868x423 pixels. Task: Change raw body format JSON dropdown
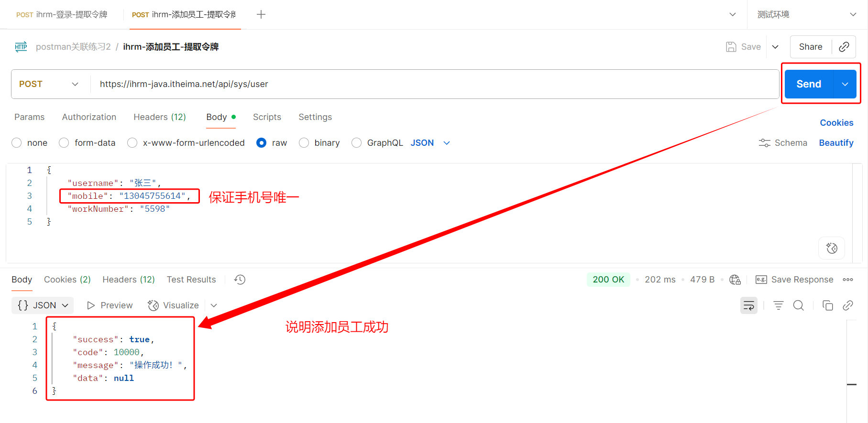coord(430,143)
